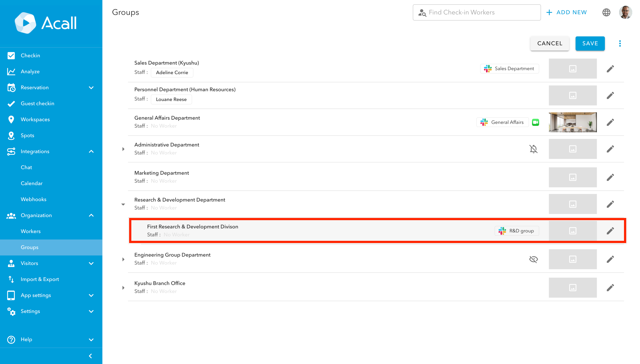Select 'First Research & Development Divison' name

click(x=192, y=227)
